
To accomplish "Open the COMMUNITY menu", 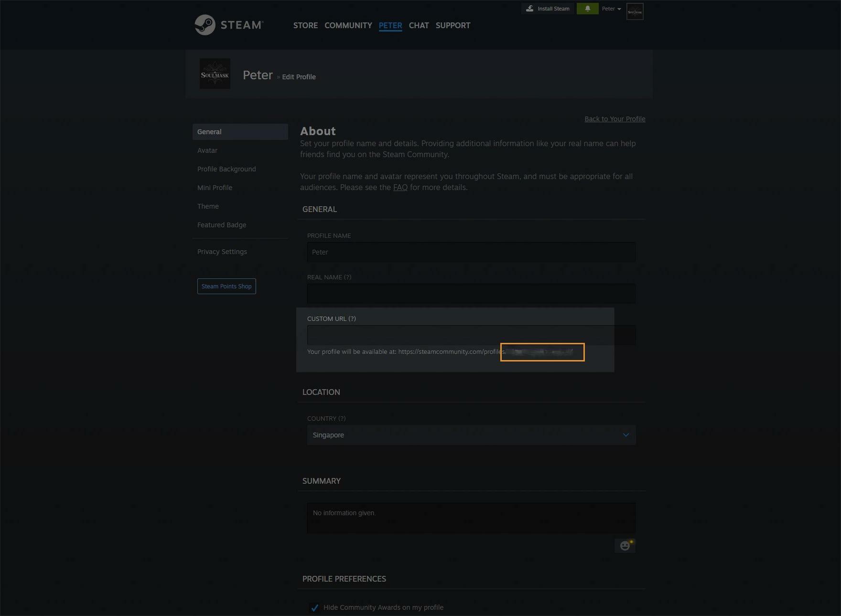I will click(348, 25).
